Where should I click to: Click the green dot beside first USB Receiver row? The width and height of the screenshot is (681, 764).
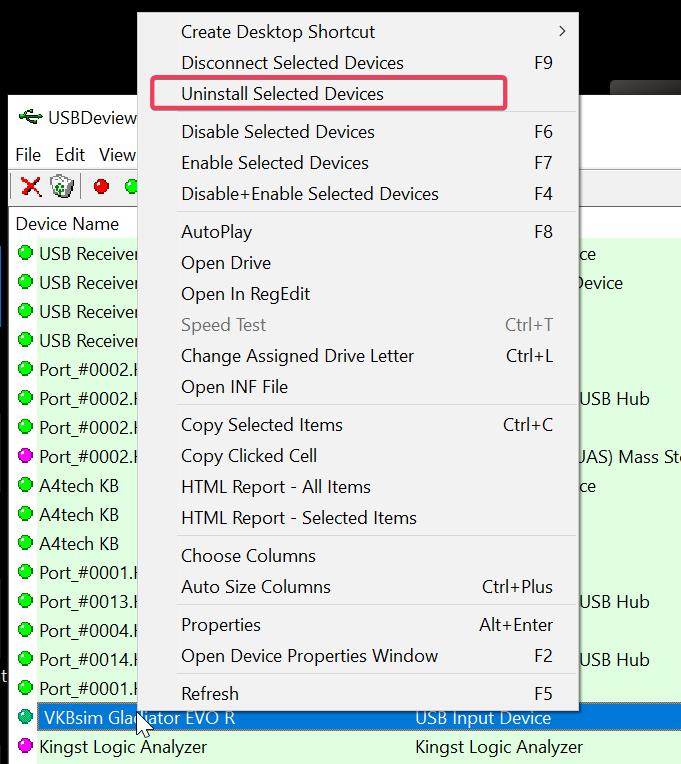[25, 253]
